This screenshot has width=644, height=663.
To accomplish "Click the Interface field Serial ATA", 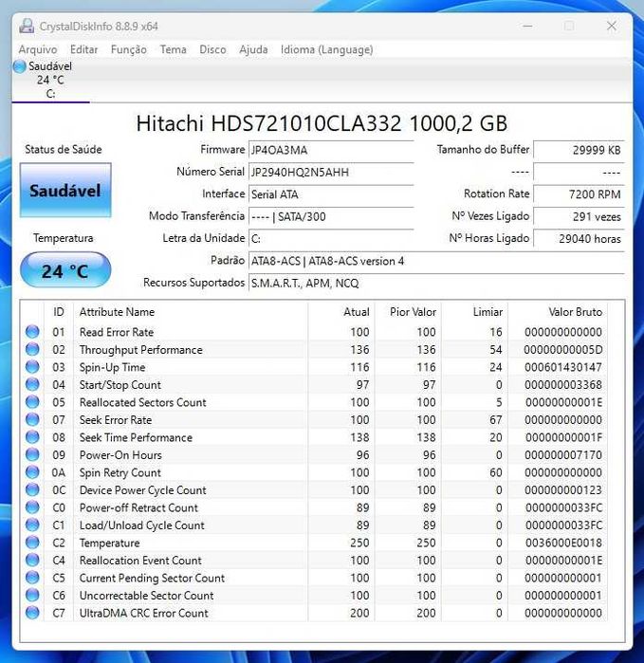I will pos(331,194).
